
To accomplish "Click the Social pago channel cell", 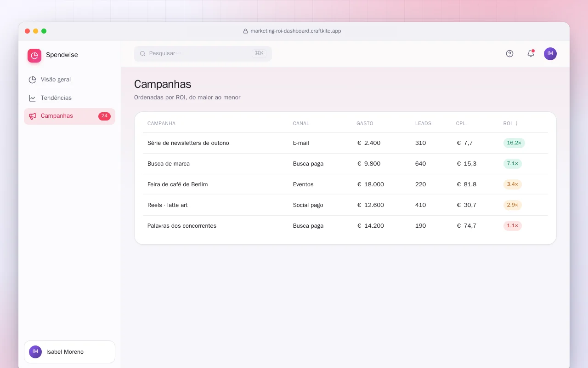I will [x=308, y=205].
